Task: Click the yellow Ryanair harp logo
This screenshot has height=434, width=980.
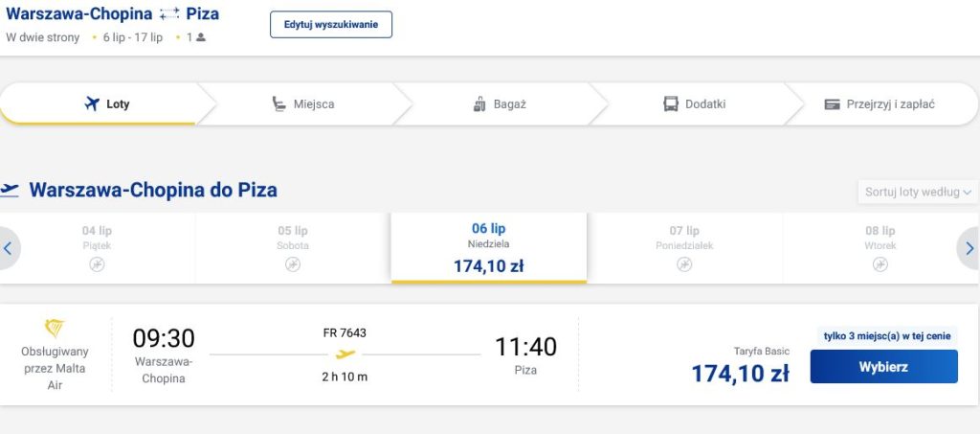Action: pos(55,328)
